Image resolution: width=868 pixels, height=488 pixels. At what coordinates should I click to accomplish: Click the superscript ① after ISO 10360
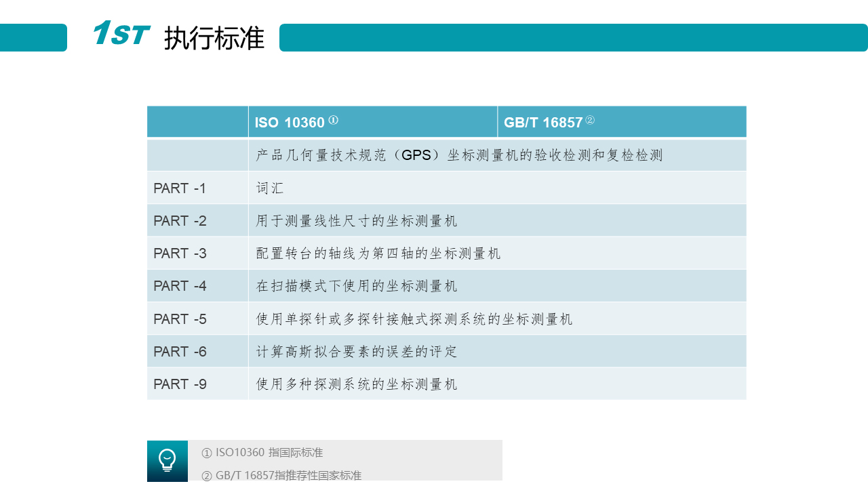click(333, 120)
